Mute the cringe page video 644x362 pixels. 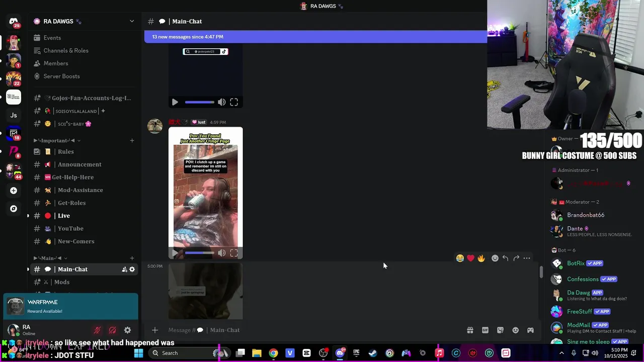222,253
